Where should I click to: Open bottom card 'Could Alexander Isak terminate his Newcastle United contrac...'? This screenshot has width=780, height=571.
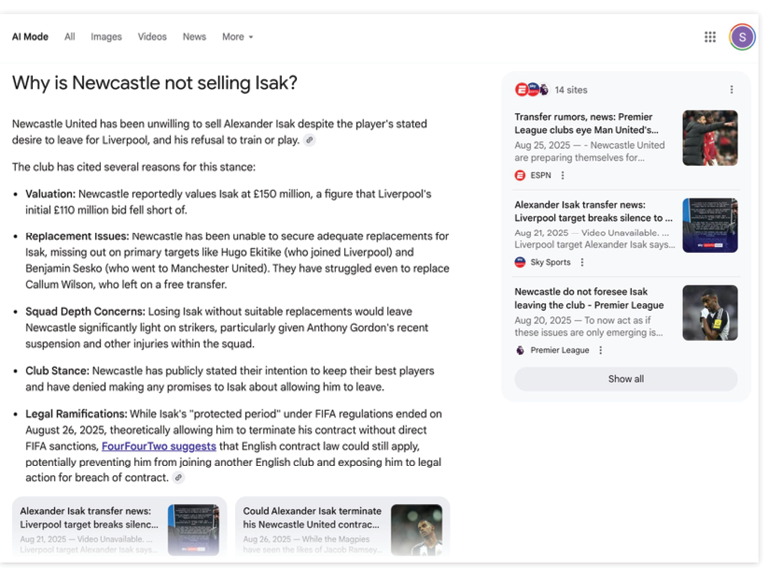click(x=342, y=526)
